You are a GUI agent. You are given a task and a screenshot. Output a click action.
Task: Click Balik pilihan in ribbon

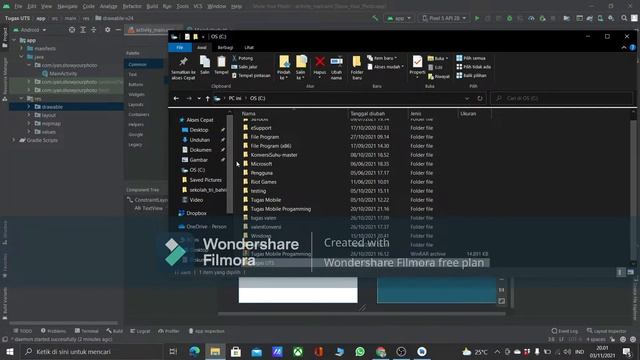(x=471, y=76)
